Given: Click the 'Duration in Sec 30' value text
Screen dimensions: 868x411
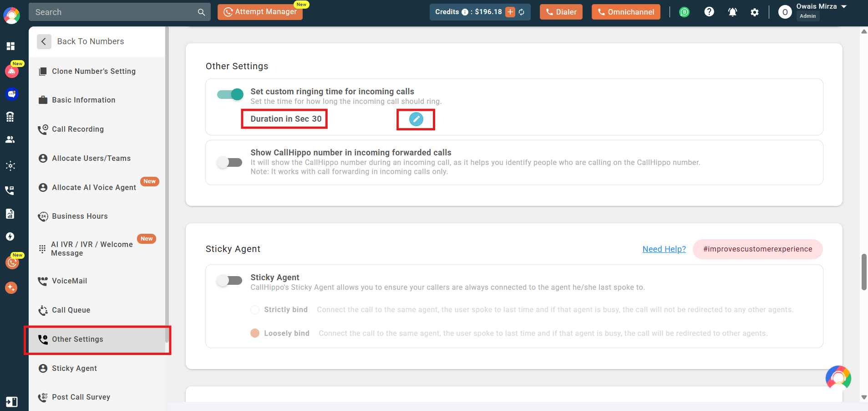Looking at the screenshot, I should tap(286, 119).
